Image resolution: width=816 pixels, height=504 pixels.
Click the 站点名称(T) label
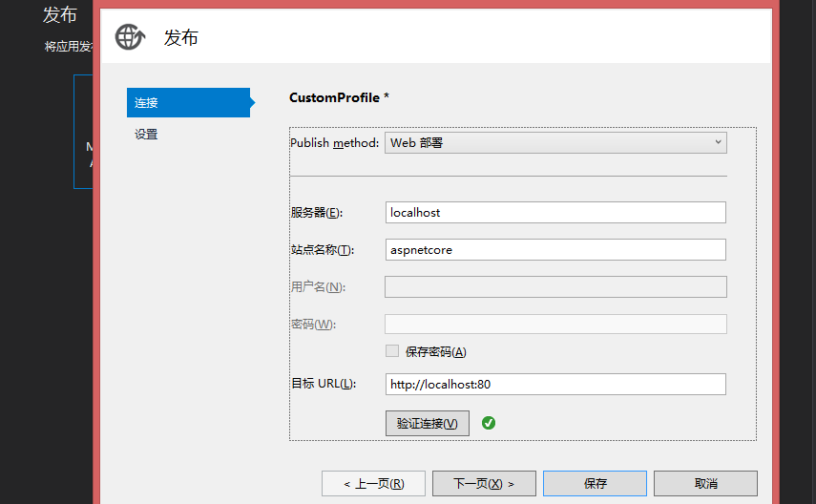[323, 250]
